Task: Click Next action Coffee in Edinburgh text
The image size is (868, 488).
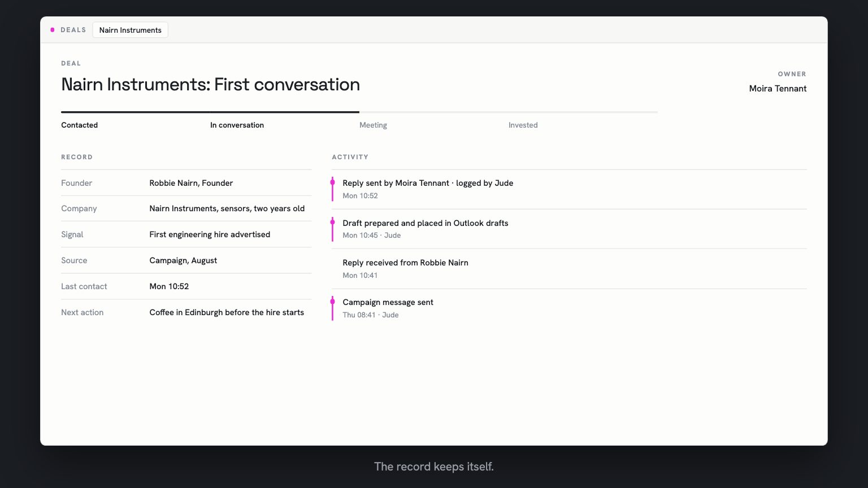Action: click(227, 312)
